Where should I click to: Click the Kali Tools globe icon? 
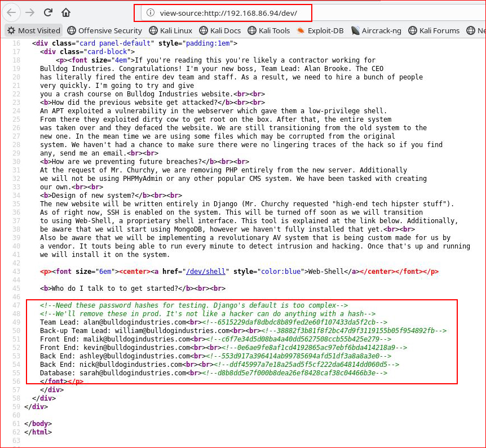point(252,30)
